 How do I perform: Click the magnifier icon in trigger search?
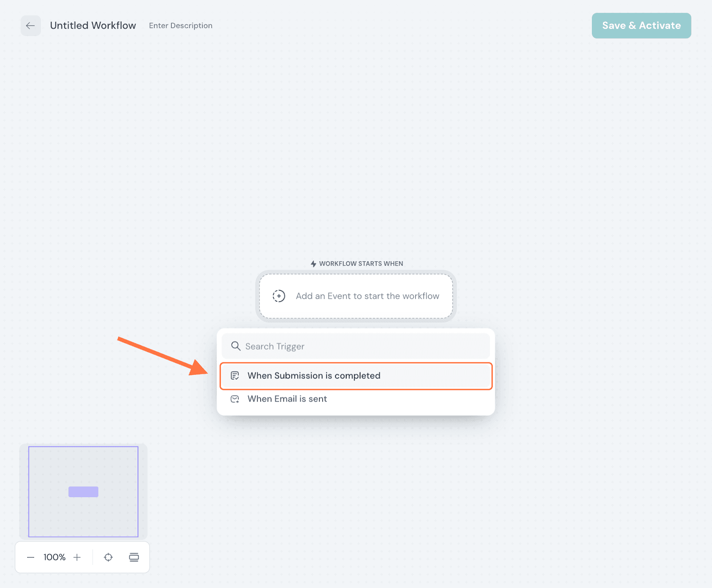(x=235, y=346)
